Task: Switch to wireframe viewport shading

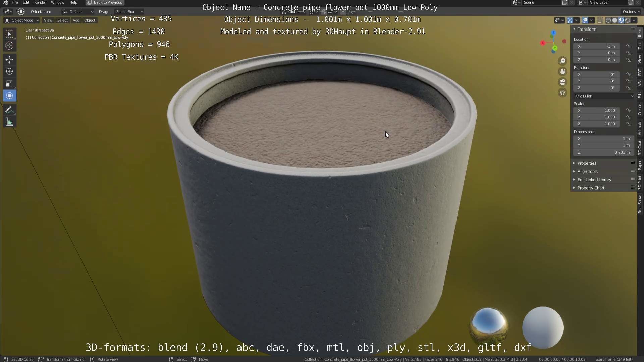Action: 608,20
